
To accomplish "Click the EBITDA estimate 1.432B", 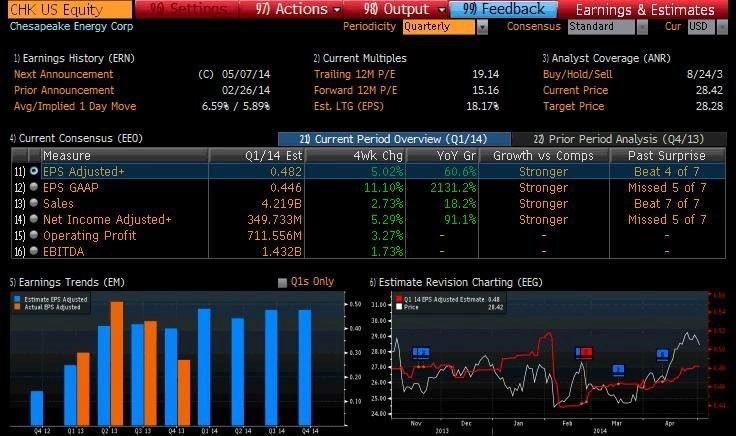I will (282, 252).
